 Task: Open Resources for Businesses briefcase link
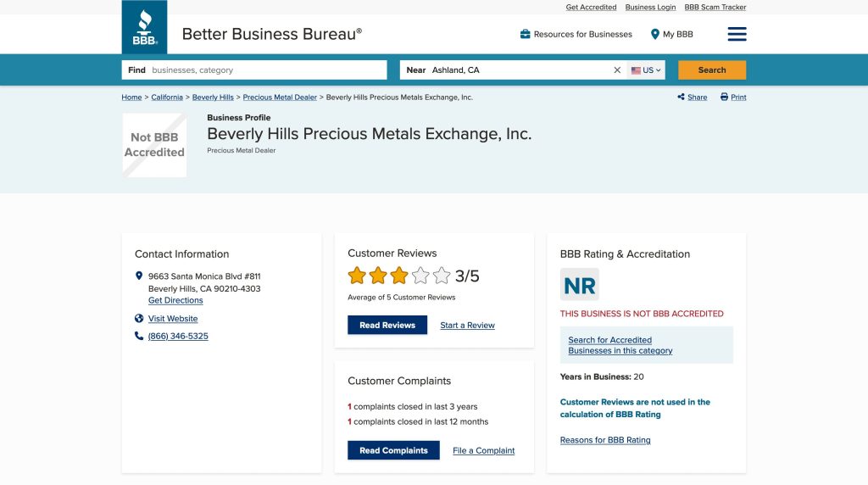(x=576, y=34)
